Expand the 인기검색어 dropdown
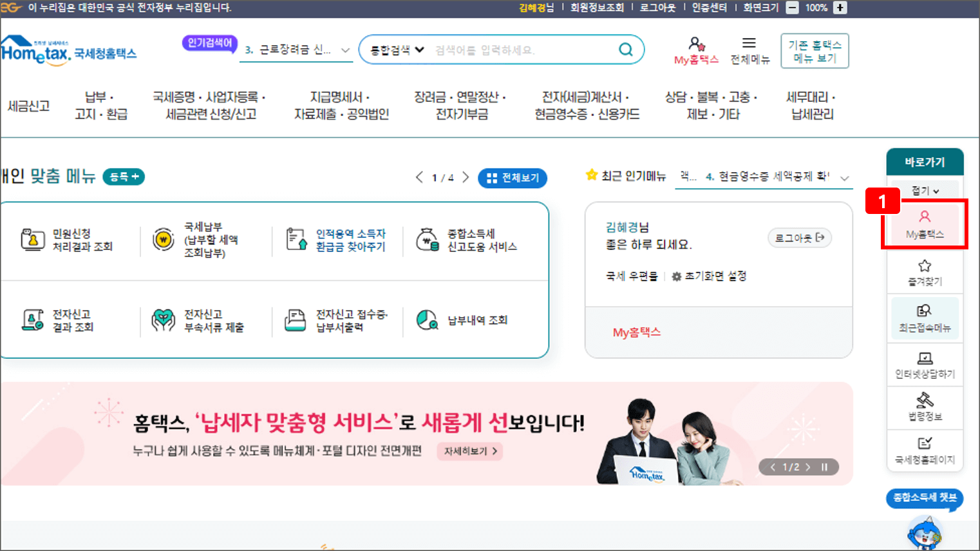The height and width of the screenshot is (551, 980). [346, 49]
